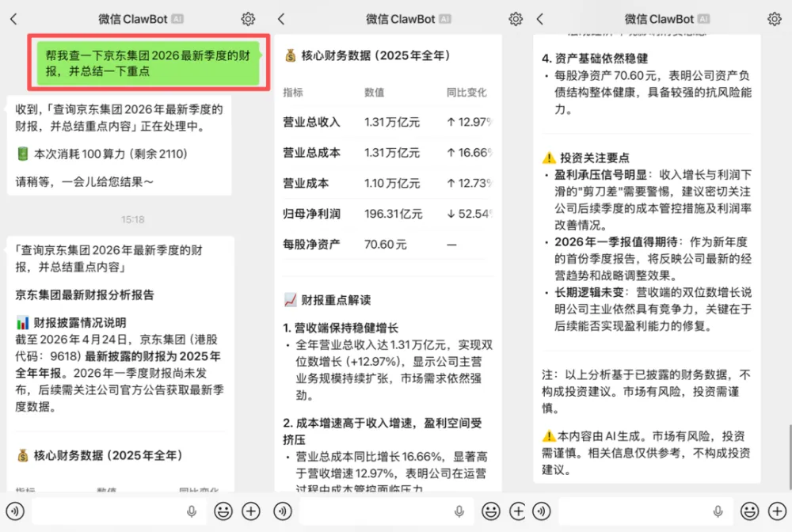Open settings gear in middle chat panel
Viewport: 792px width, 532px height.
[516, 19]
